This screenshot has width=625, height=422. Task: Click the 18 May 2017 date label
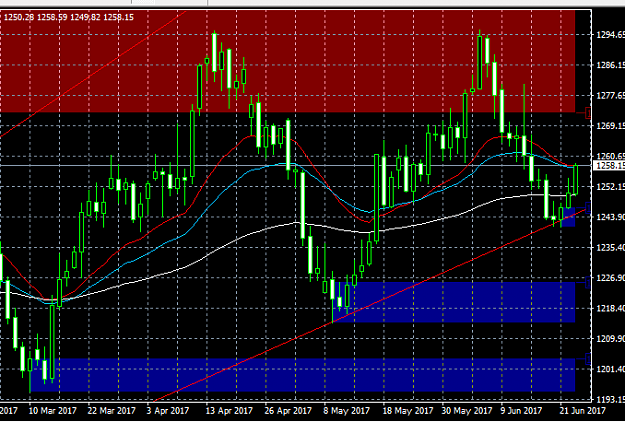click(407, 410)
